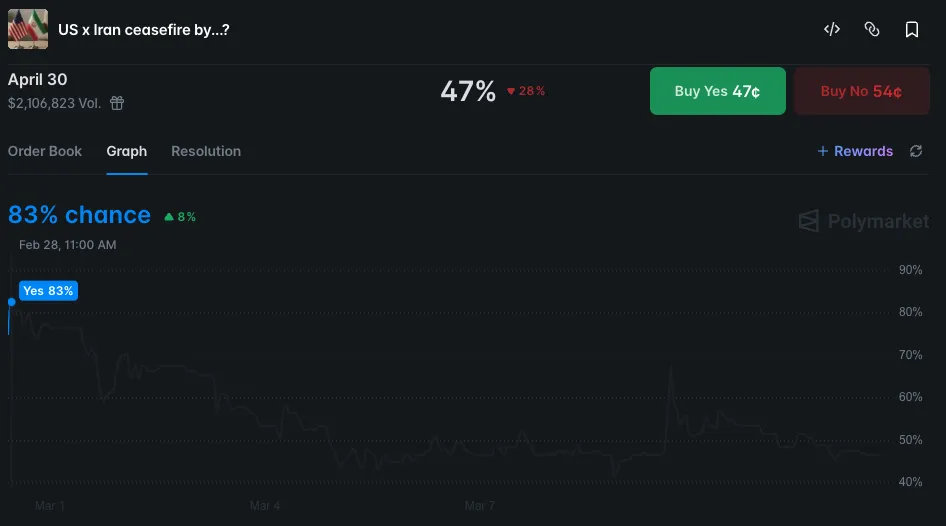Image resolution: width=946 pixels, height=526 pixels.
Task: Bookmark this ceasefire market
Action: 912,30
